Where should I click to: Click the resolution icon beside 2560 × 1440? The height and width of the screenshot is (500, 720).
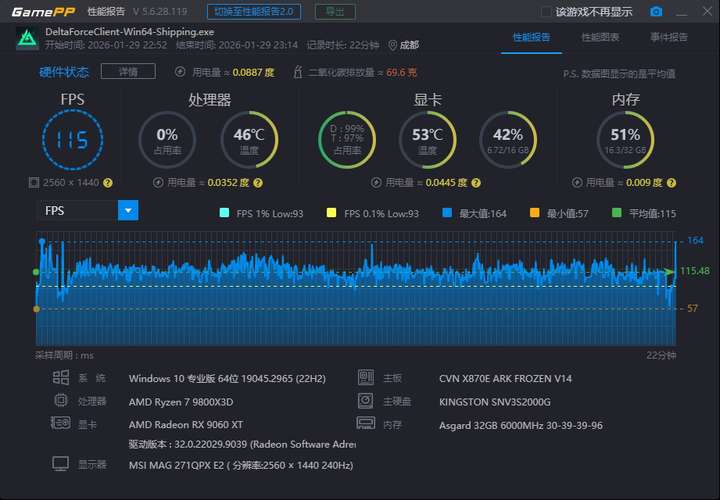34,182
